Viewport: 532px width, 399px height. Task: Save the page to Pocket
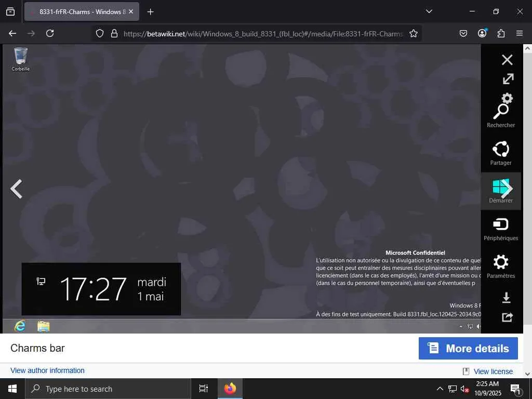click(463, 33)
